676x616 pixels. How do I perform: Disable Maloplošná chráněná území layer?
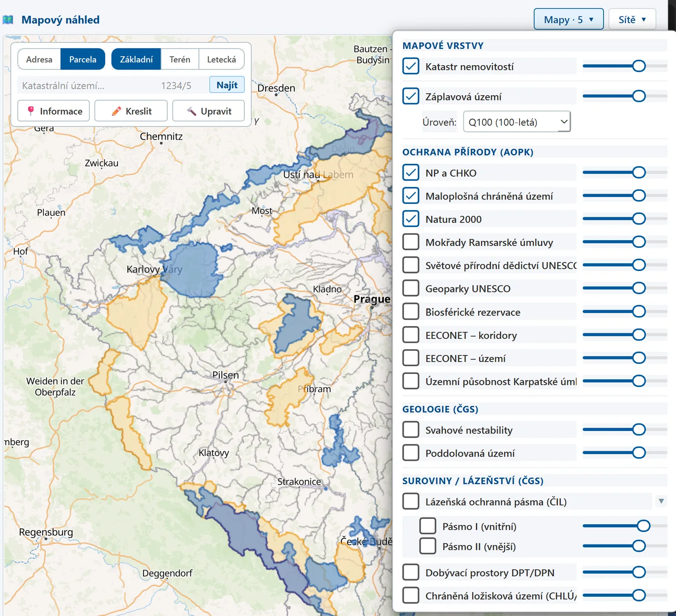pos(411,196)
